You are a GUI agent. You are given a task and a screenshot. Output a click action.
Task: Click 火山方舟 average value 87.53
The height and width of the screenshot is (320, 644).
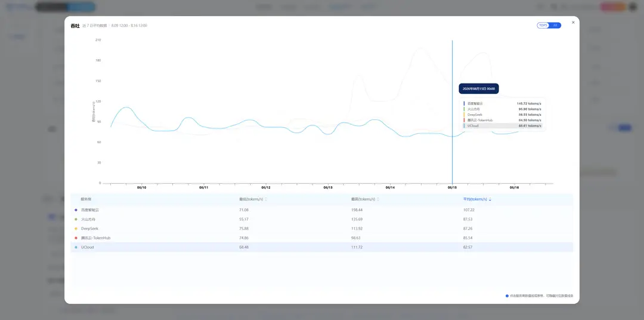tap(468, 219)
